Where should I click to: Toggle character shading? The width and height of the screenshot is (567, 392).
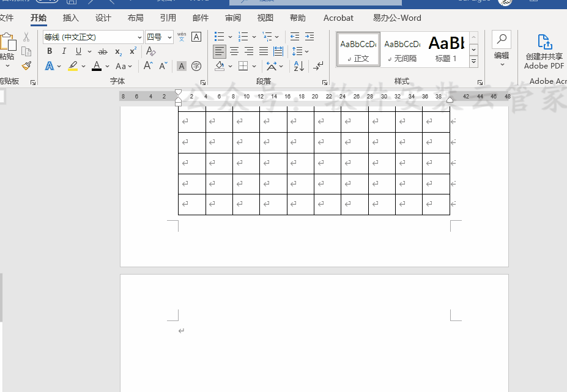coord(182,66)
